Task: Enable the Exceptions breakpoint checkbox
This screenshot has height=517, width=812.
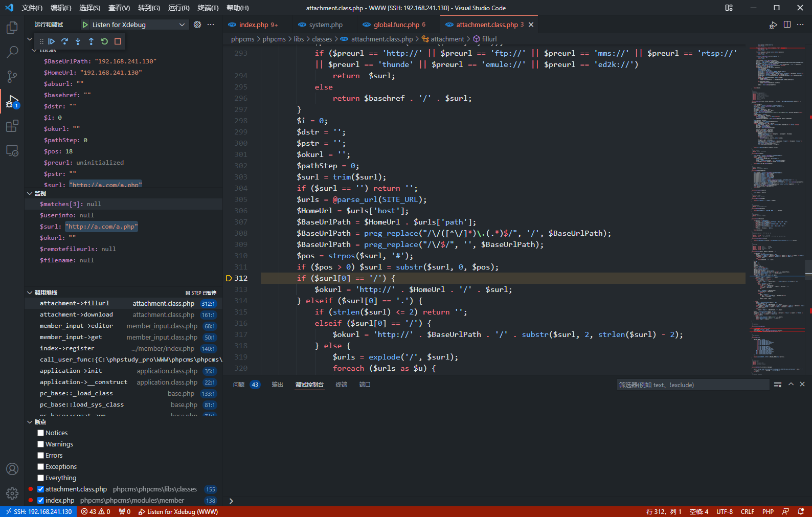Action: point(41,467)
